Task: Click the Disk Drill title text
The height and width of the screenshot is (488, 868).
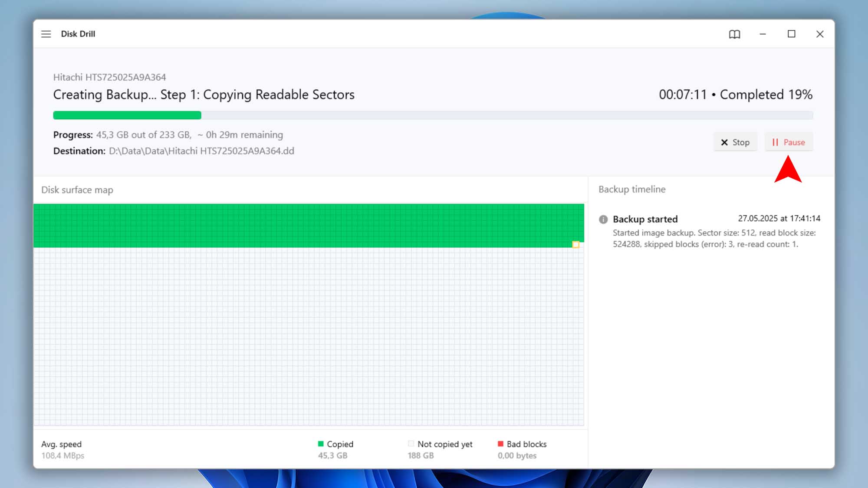Action: pyautogui.click(x=78, y=34)
